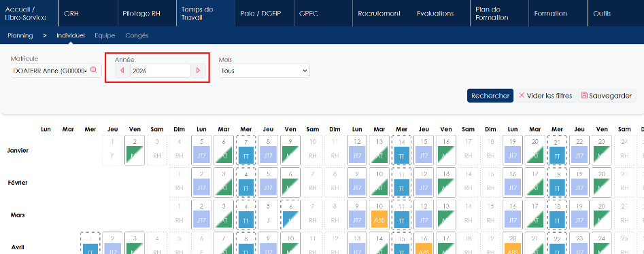
Task: Select January 5 JT7 cell
Action: [201, 150]
